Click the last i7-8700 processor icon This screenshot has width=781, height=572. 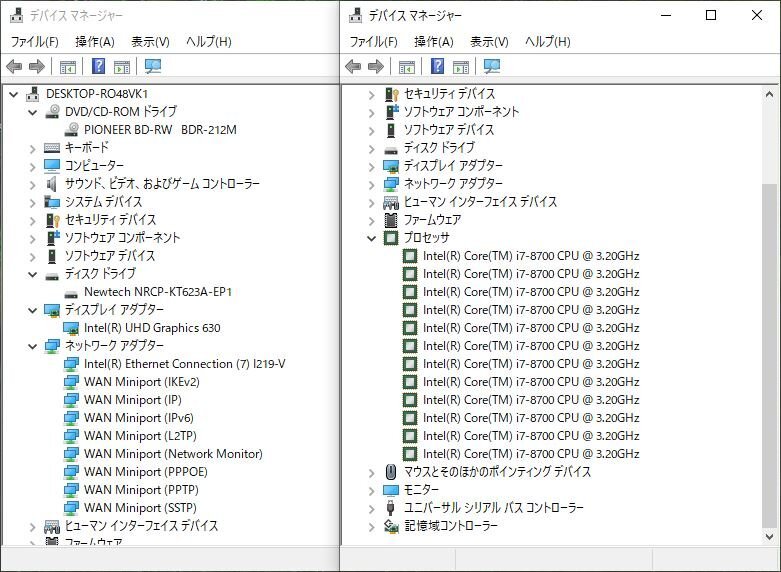(409, 454)
